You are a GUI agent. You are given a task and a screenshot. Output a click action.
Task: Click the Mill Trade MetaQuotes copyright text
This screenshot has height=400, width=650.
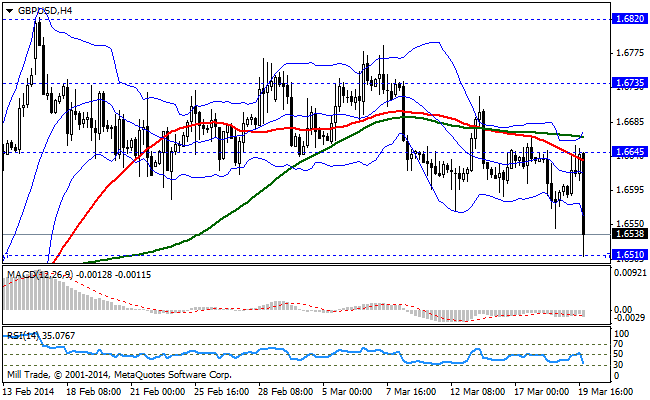(x=119, y=375)
